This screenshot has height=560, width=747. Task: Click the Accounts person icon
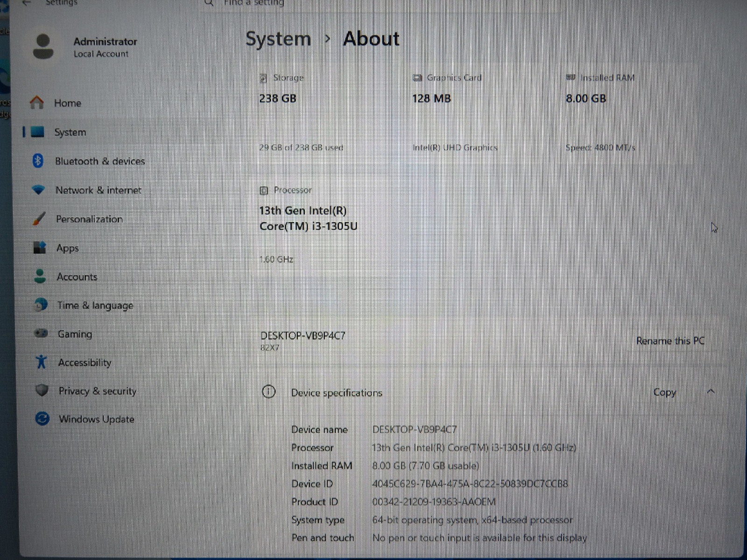40,276
